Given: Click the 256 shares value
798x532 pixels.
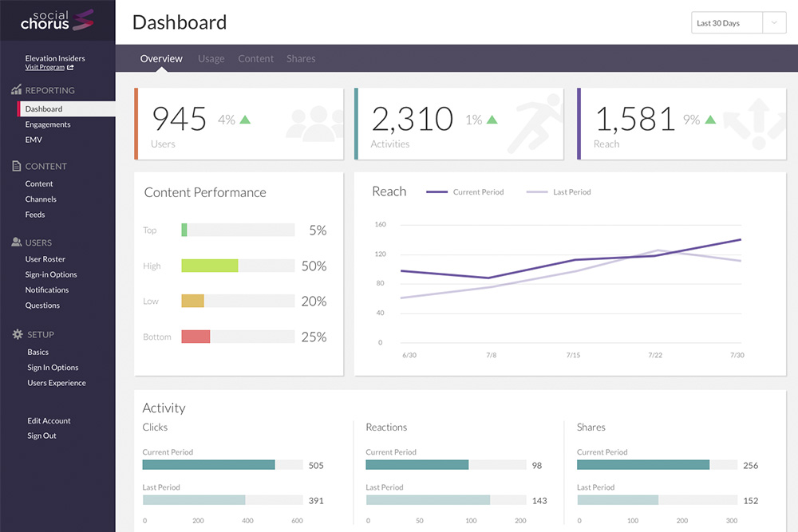Looking at the screenshot, I should (751, 465).
